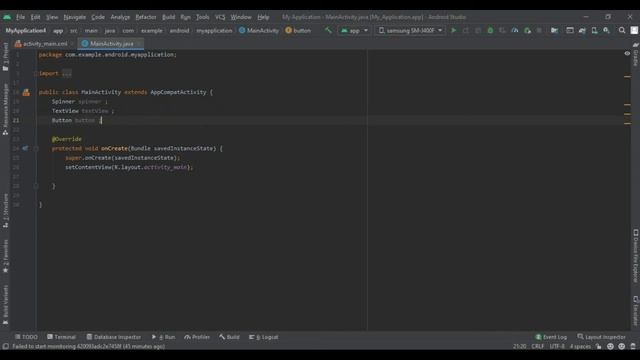Click the Sync Project with Gradle icon
The width and height of the screenshot is (640, 360).
[x=582, y=30]
